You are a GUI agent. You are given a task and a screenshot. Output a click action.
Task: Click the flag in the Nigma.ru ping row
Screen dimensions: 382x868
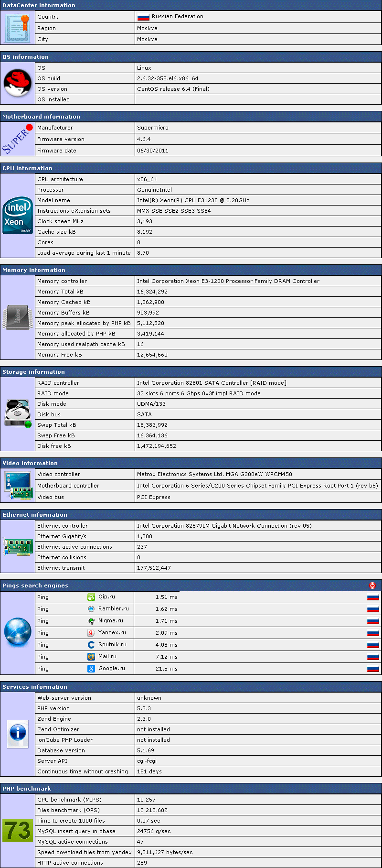[373, 621]
